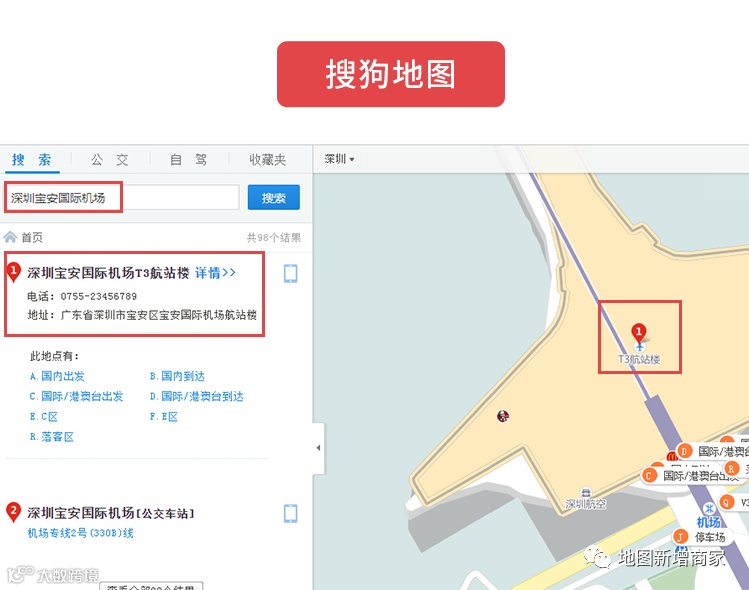Click orange D marker on the map
Viewport: 749px width, 590px height.
[684, 451]
